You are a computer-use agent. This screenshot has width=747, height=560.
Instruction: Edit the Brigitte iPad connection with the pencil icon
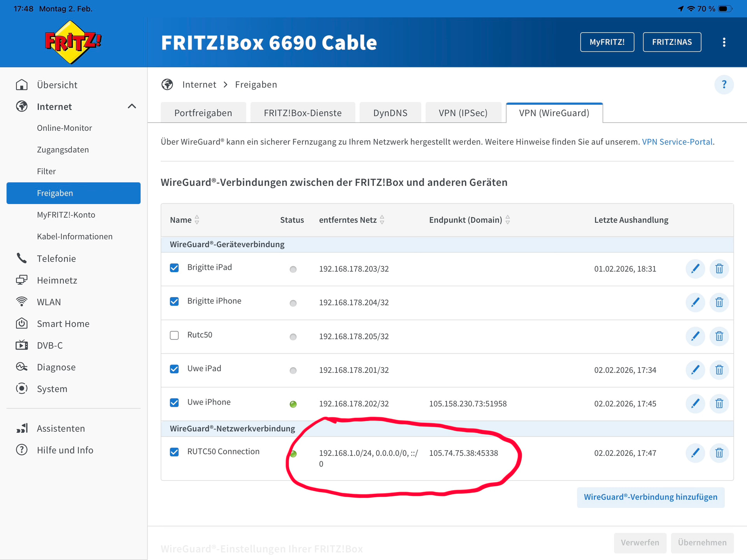695,269
